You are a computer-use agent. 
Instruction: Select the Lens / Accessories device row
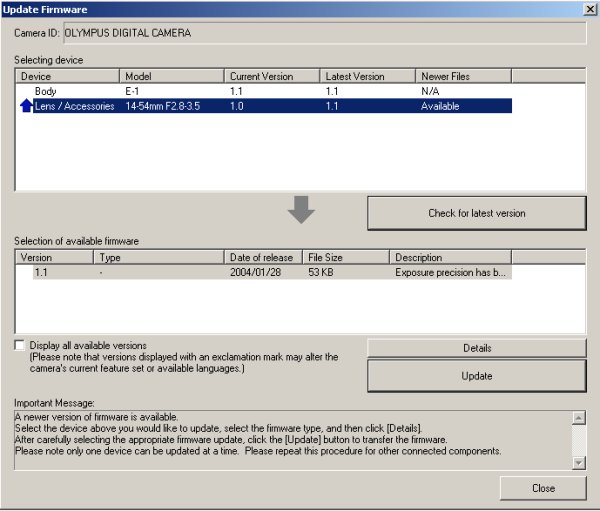[264, 106]
